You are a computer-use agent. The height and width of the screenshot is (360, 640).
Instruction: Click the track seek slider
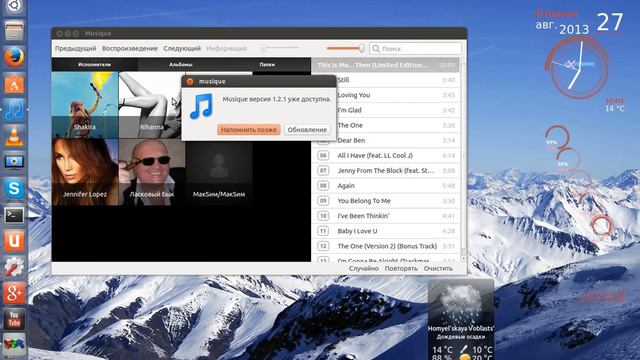tap(280, 49)
